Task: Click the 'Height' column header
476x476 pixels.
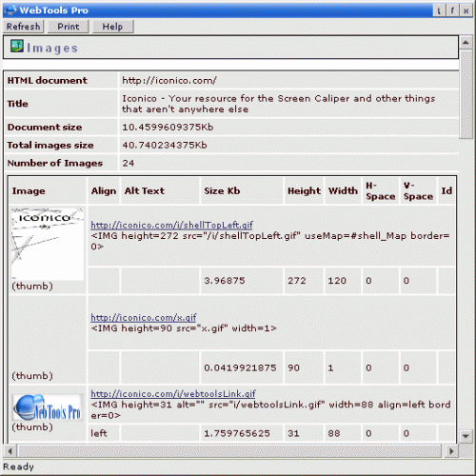Action: [304, 191]
